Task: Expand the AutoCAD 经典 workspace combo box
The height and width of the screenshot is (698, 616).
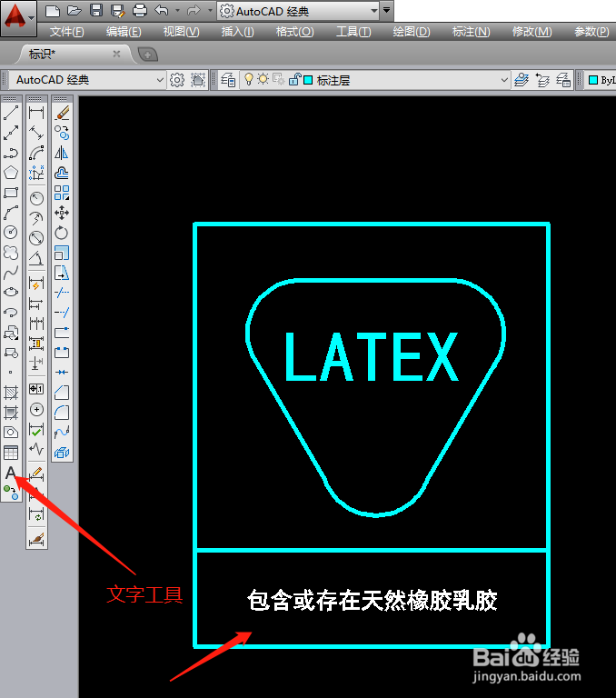Action: [160, 80]
